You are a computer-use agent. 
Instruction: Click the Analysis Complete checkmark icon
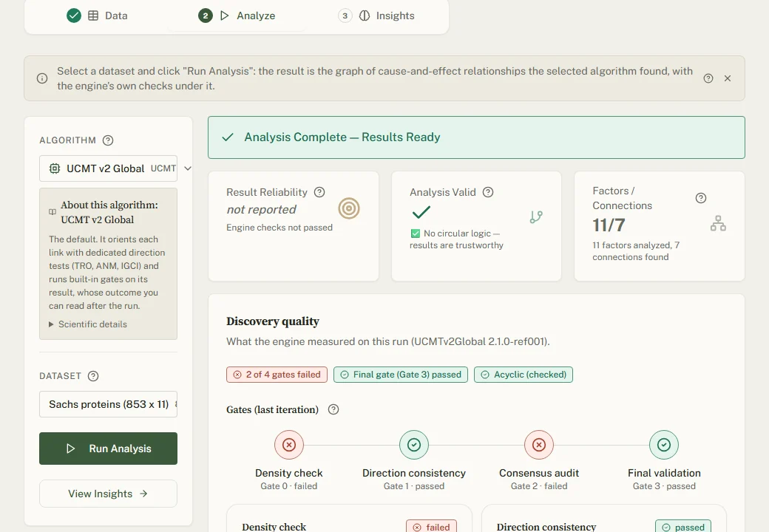pyautogui.click(x=228, y=137)
